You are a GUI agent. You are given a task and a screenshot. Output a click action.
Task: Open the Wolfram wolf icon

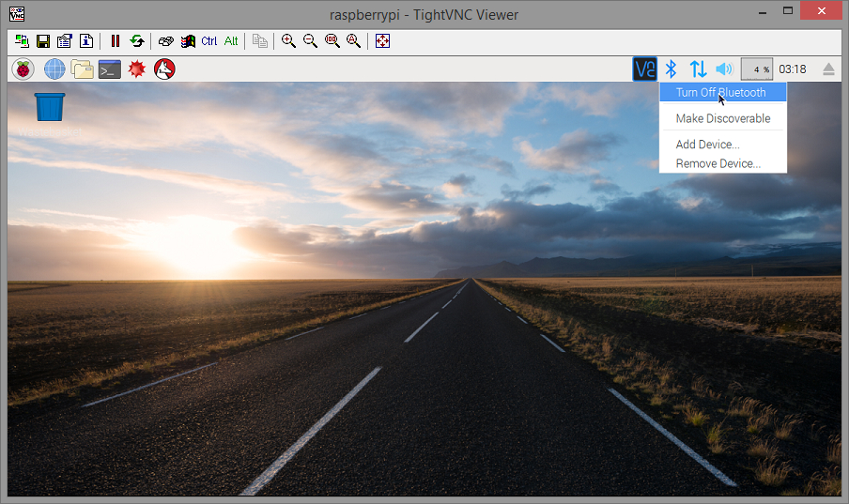pyautogui.click(x=164, y=69)
